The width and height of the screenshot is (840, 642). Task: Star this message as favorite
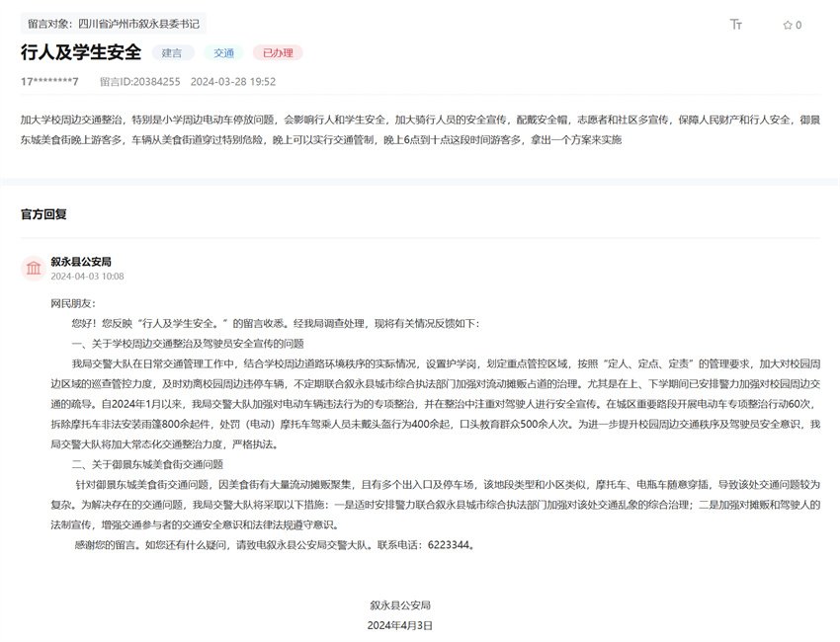(x=787, y=25)
